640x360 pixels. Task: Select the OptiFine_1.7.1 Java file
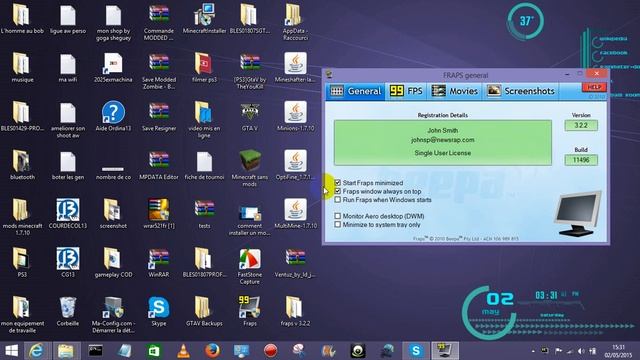tap(295, 165)
